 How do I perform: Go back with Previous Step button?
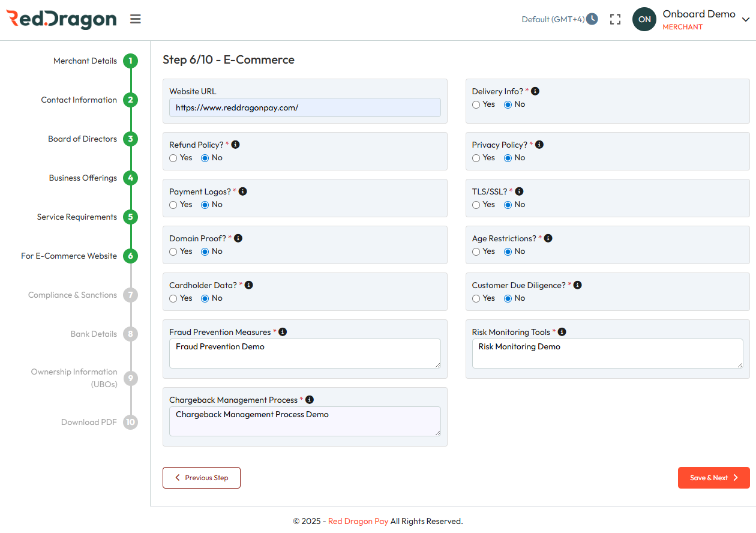tap(202, 478)
